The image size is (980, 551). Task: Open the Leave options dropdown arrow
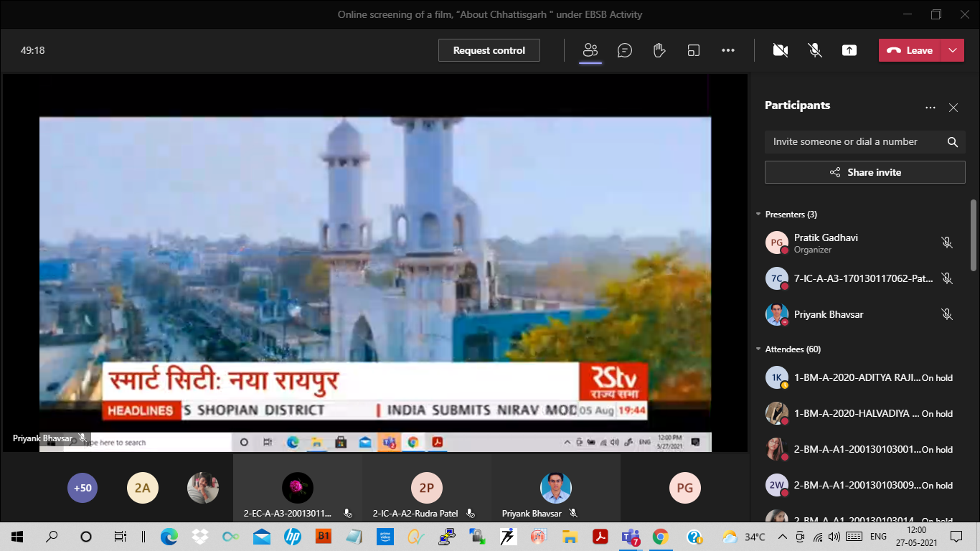[x=952, y=50]
